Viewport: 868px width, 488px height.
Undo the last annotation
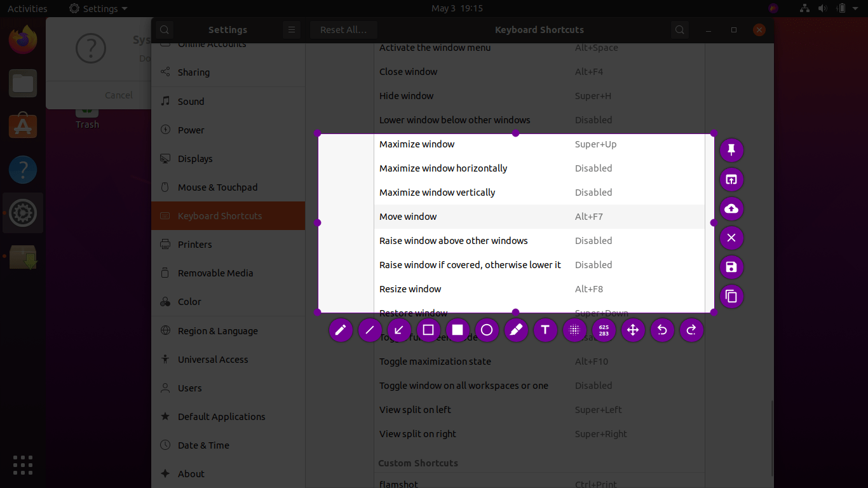click(x=662, y=330)
